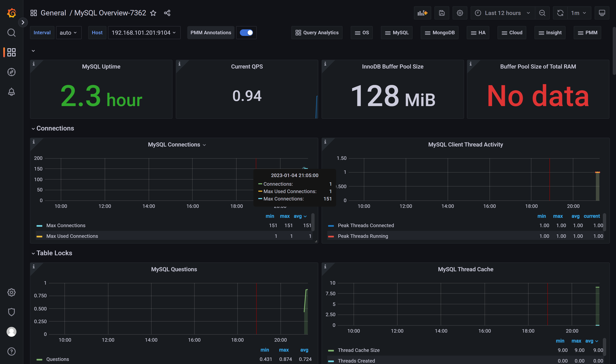Expand the sidebar with arrow button

[23, 22]
